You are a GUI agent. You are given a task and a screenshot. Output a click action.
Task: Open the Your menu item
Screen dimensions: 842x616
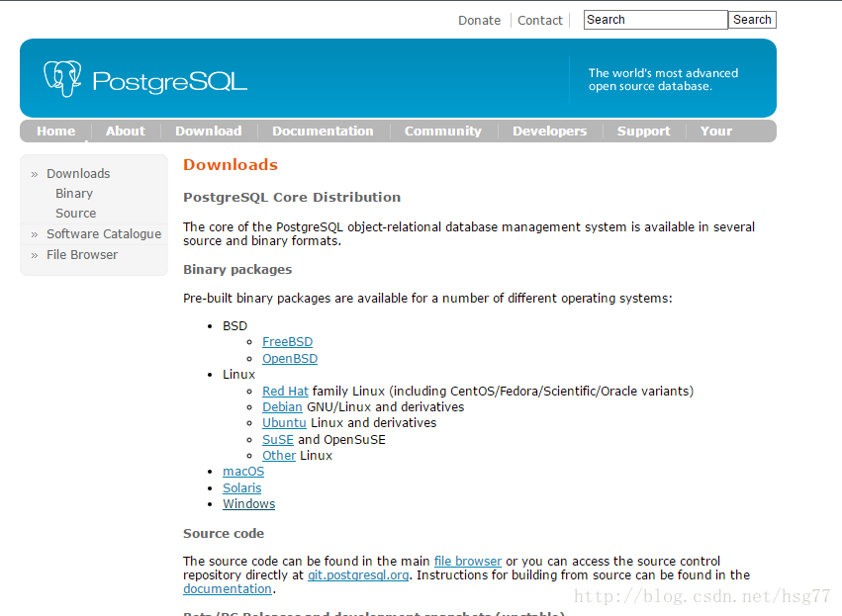click(x=715, y=131)
